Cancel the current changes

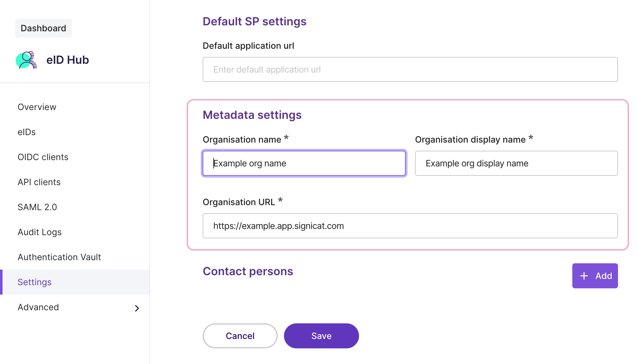pos(240,336)
